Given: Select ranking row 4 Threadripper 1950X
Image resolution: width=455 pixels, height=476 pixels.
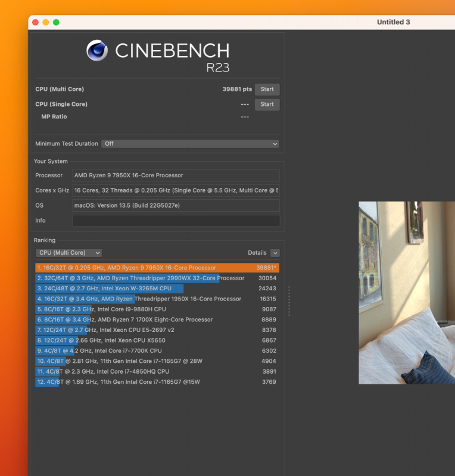Looking at the screenshot, I should (x=157, y=299).
